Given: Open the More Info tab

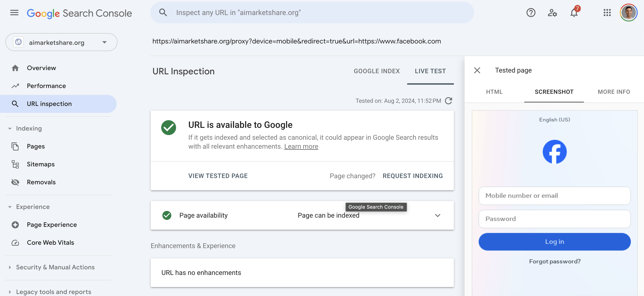Looking at the screenshot, I should point(614,92).
